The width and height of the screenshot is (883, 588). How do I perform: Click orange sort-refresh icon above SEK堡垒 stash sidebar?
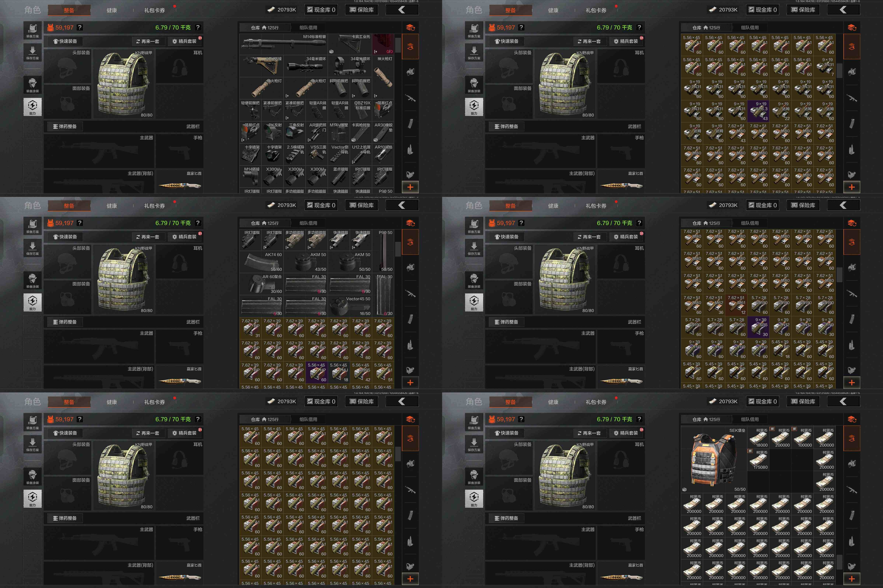(x=852, y=419)
